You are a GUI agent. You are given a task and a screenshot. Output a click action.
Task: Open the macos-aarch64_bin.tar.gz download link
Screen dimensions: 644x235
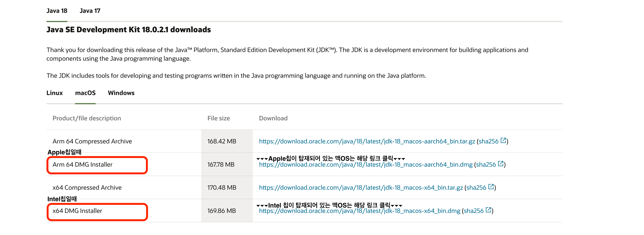[x=367, y=141]
